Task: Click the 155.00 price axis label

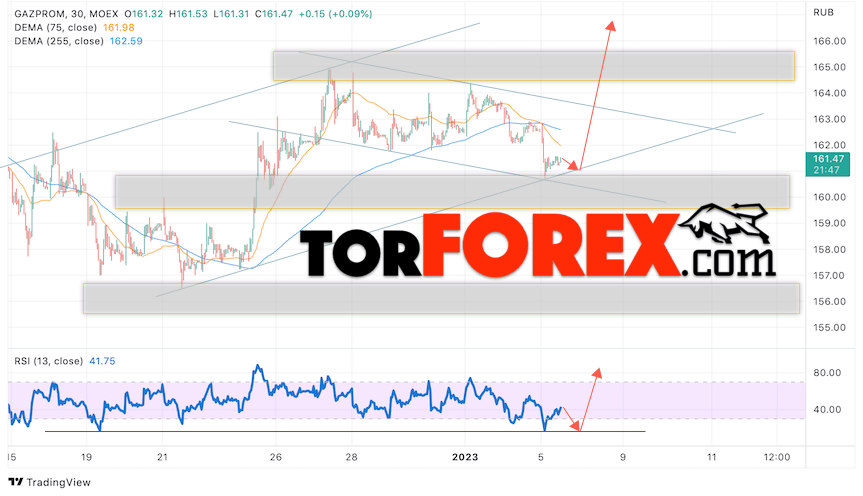Action: (829, 328)
